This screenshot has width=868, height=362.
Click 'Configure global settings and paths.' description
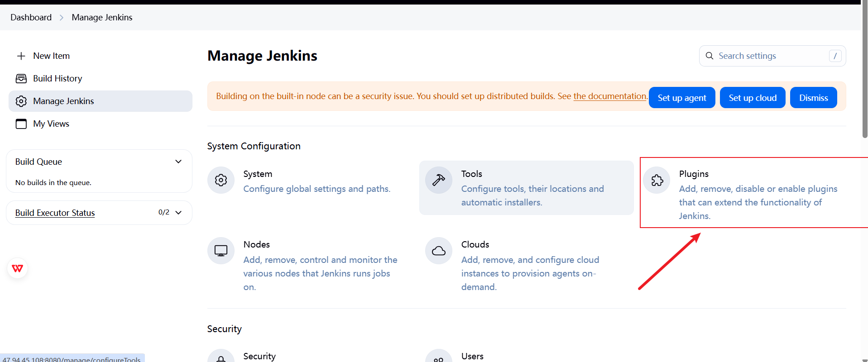pyautogui.click(x=317, y=189)
